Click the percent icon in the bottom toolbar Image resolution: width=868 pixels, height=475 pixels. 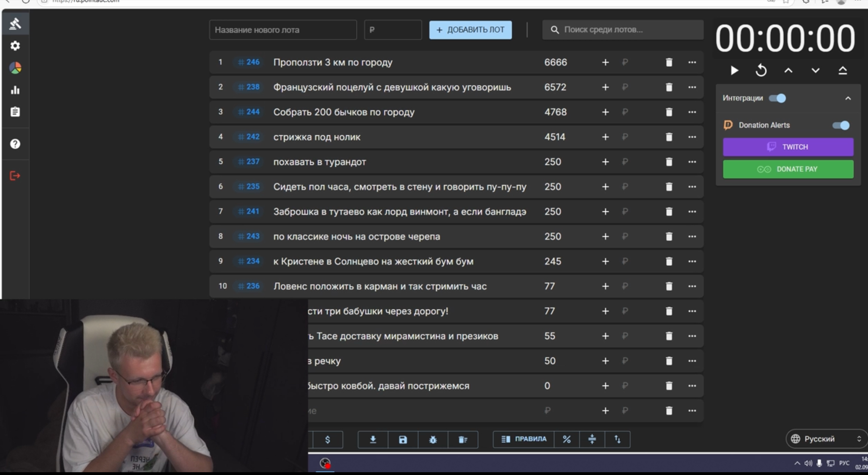point(567,440)
